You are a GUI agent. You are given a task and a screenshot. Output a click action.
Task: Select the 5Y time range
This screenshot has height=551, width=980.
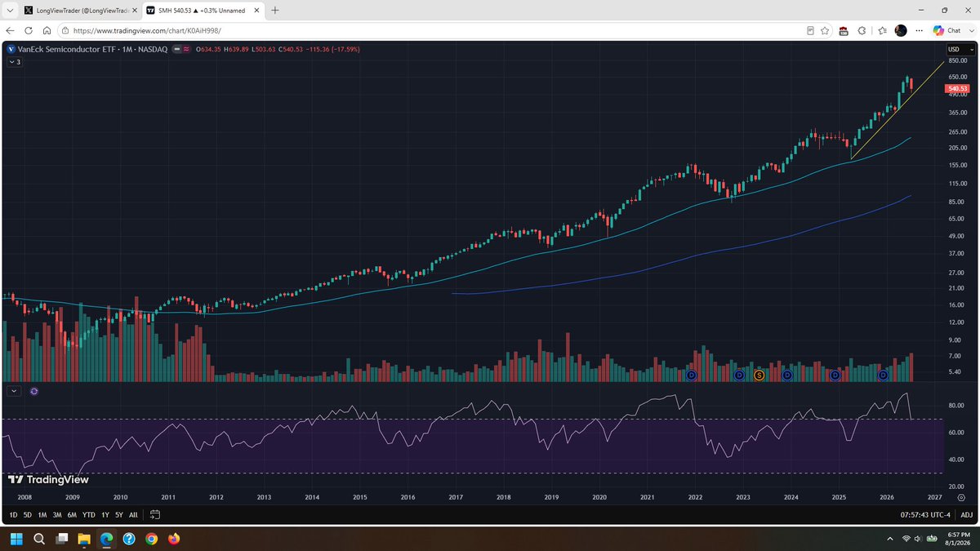pyautogui.click(x=118, y=515)
